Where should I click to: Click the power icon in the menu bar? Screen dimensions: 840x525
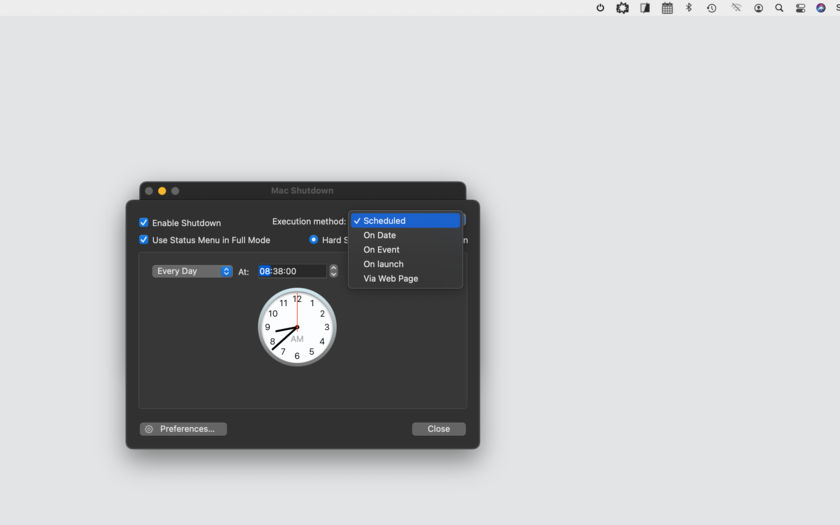tap(600, 8)
